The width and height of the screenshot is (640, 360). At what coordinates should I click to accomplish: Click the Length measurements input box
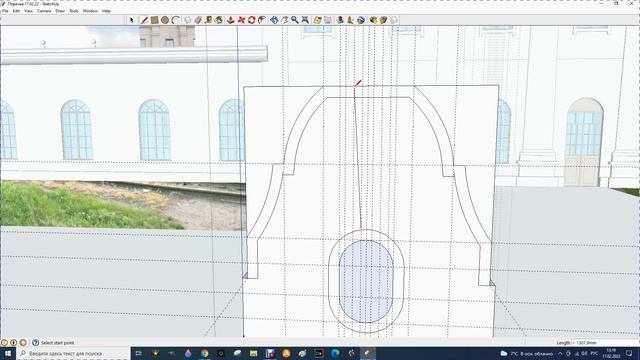pos(606,343)
